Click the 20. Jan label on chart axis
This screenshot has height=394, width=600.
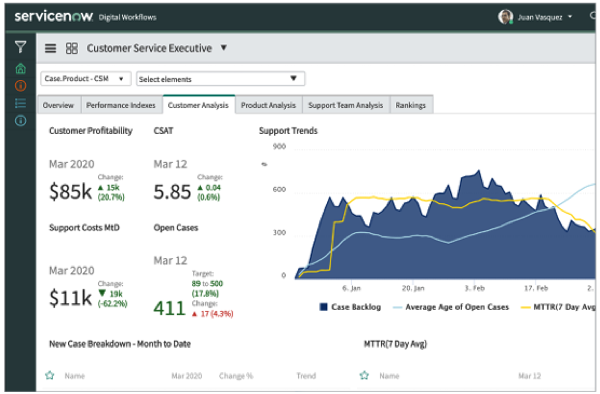pos(413,288)
